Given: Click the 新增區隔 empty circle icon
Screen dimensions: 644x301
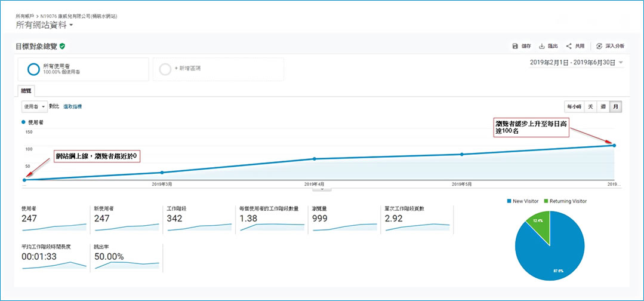Looking at the screenshot, I should click(165, 69).
